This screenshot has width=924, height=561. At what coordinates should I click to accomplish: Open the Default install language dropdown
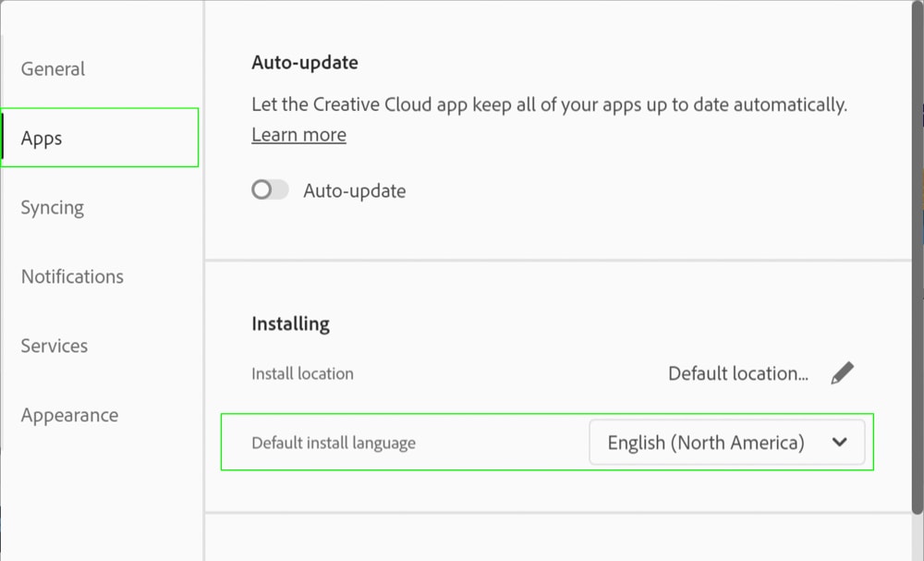pos(727,442)
